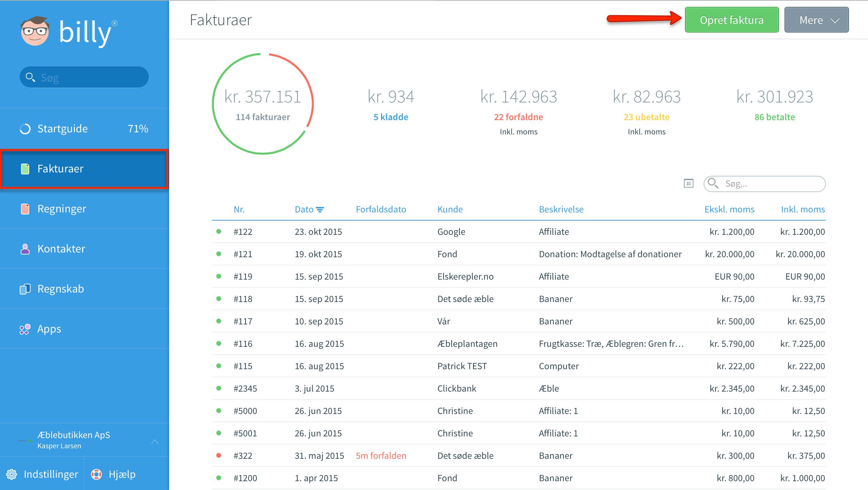Click the sidebar search magnifier icon
Viewport: 868px width, 490px height.
(30, 77)
